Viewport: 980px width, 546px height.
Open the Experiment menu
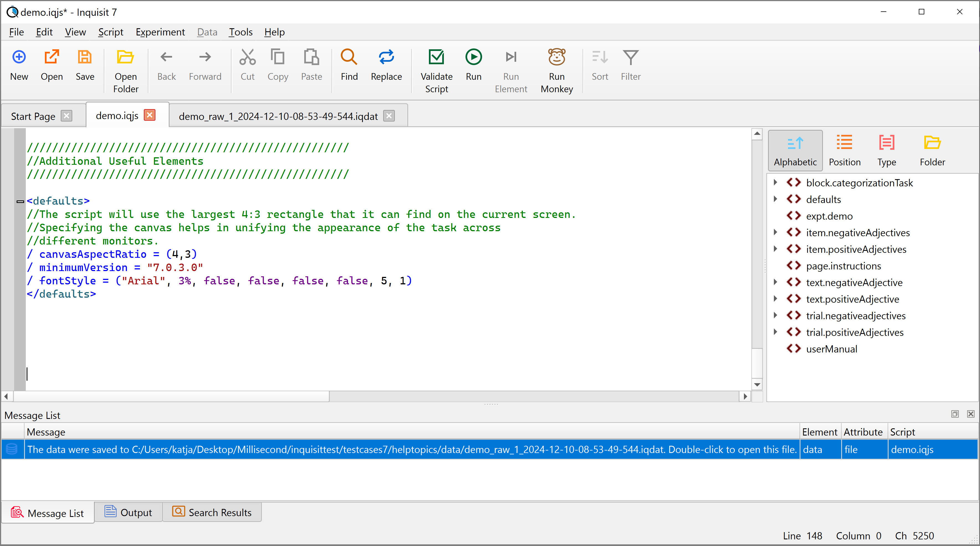point(160,32)
